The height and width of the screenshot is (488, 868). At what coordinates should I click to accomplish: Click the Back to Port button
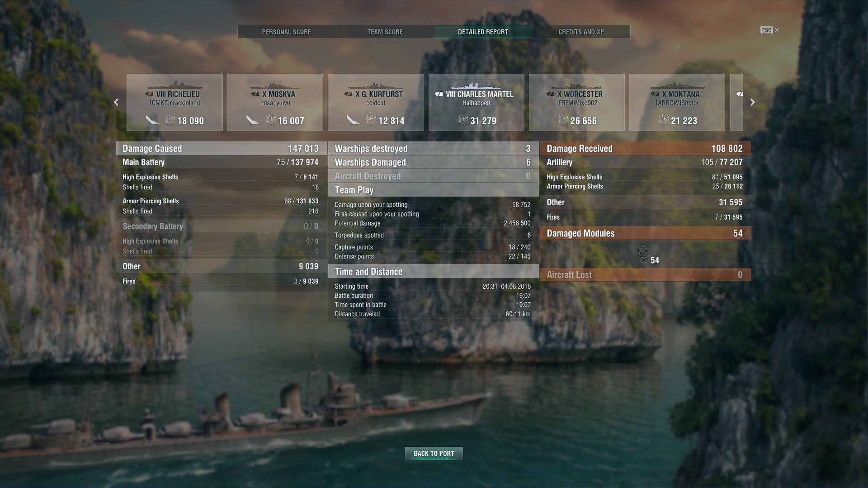[x=434, y=453]
